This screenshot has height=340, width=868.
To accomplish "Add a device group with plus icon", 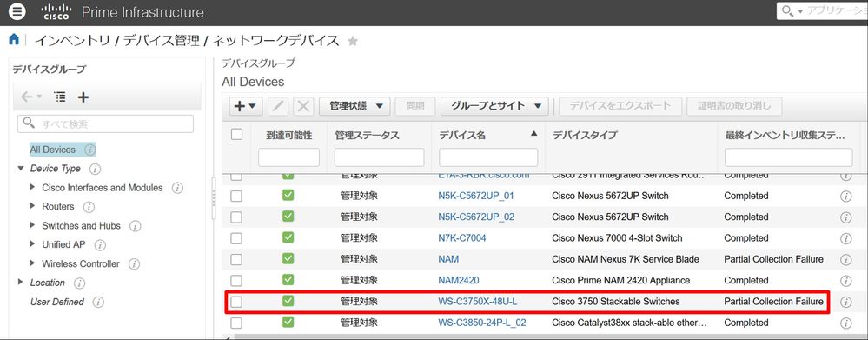I will pos(83,97).
